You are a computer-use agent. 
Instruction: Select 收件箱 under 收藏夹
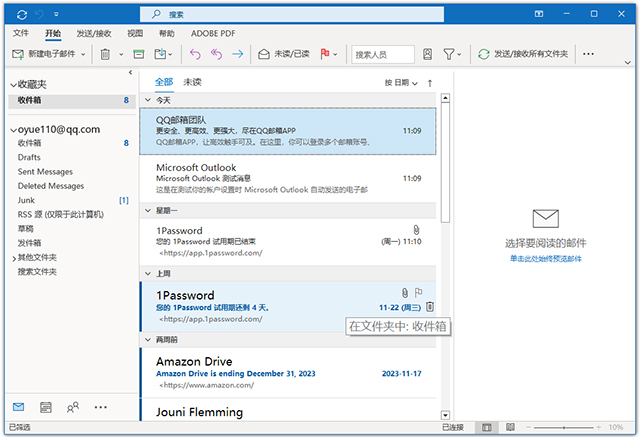[72, 100]
